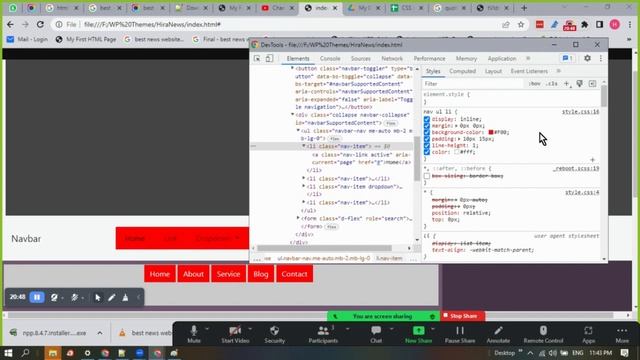This screenshot has width=640, height=360.
Task: Uncheck the color: #fff property
Action: coord(427,152)
